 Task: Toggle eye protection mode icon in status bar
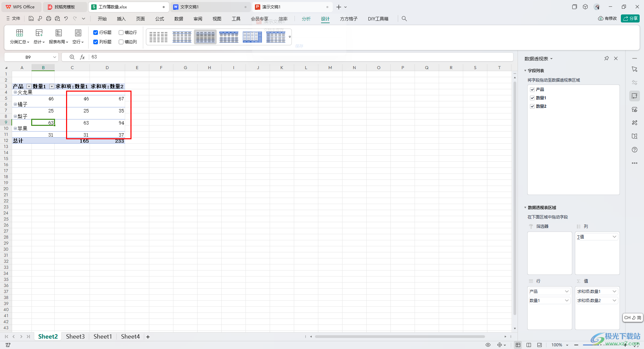tap(488, 345)
